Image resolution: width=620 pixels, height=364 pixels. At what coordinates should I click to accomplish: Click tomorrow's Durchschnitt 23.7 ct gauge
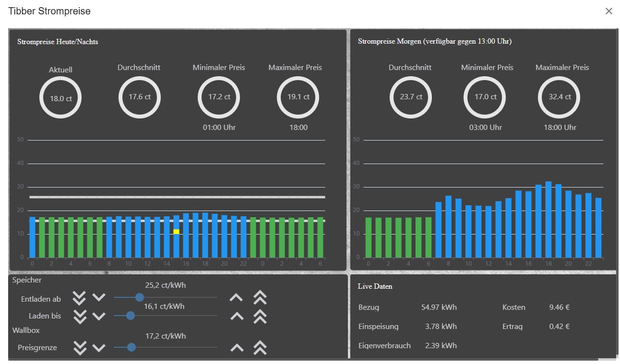point(411,97)
